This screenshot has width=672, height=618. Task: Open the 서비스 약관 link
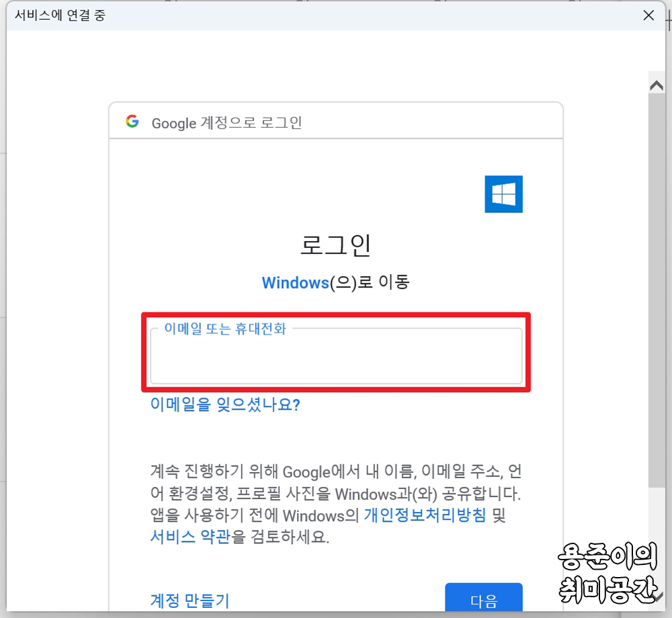coord(190,536)
